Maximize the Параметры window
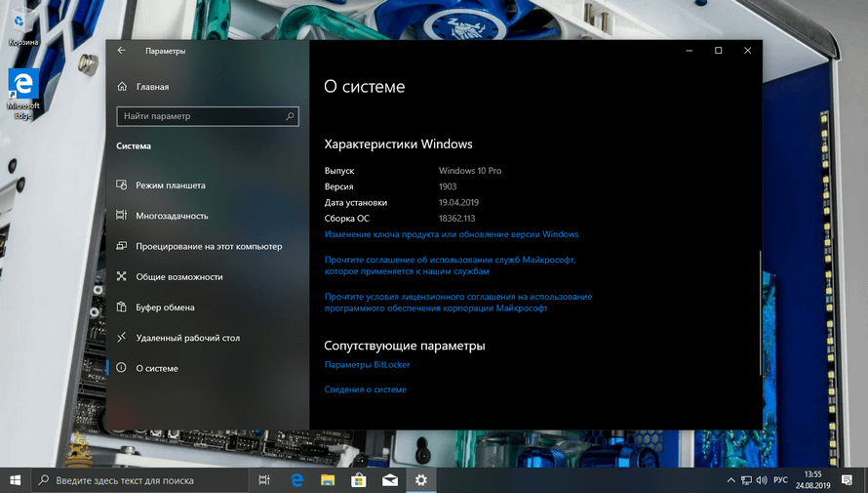Image resolution: width=868 pixels, height=493 pixels. (x=719, y=51)
